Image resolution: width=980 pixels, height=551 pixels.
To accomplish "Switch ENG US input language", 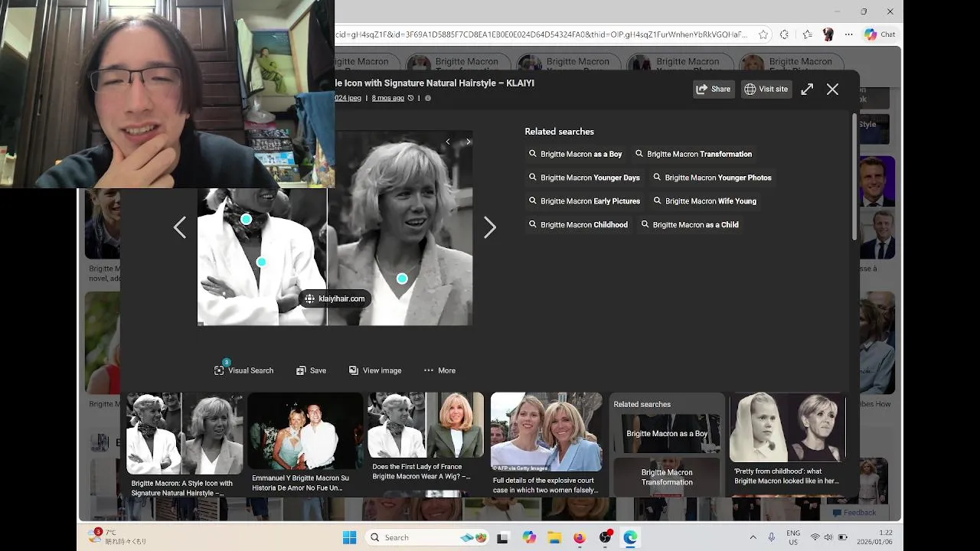I will pyautogui.click(x=793, y=537).
